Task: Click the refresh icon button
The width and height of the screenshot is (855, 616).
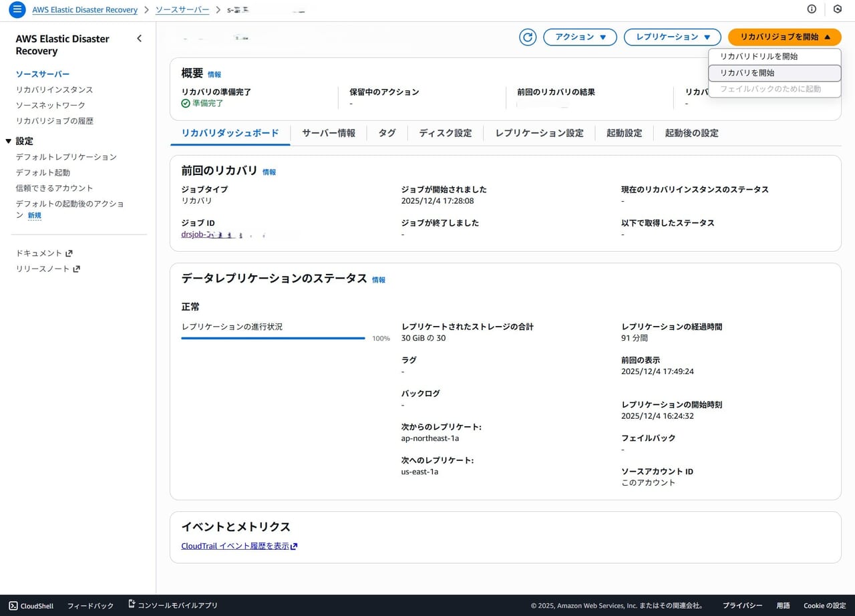Action: [x=528, y=37]
